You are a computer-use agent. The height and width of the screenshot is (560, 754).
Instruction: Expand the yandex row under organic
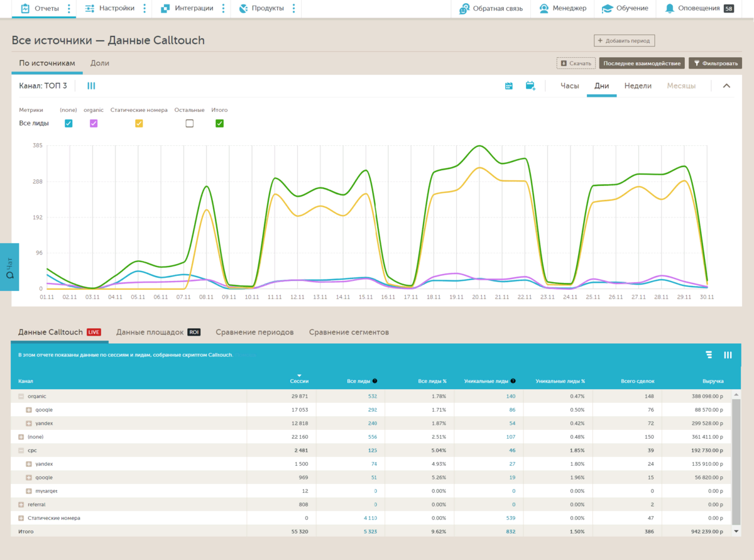[x=29, y=424]
